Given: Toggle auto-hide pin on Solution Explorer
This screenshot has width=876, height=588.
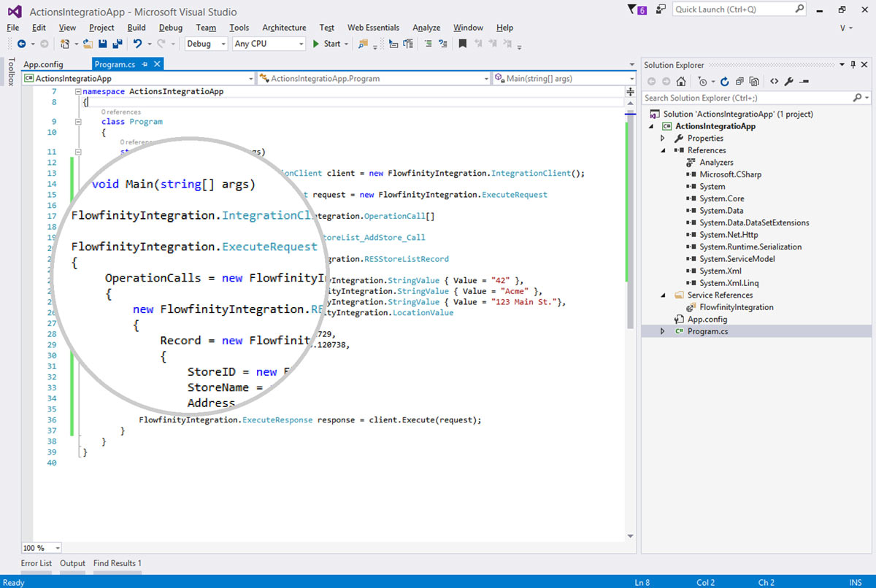Looking at the screenshot, I should click(x=853, y=65).
